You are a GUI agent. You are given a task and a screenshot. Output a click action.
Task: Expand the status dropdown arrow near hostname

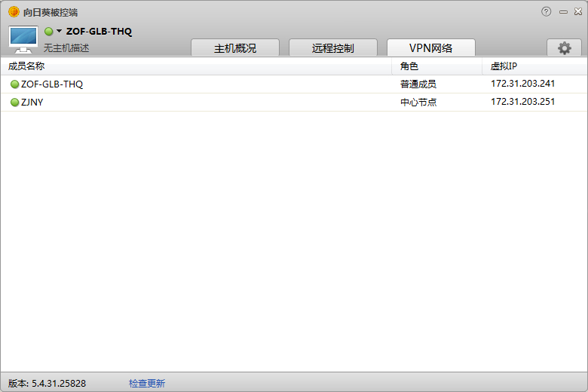tap(59, 32)
